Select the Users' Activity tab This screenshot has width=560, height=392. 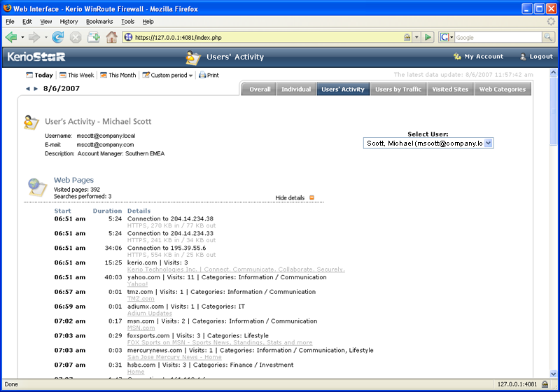point(343,90)
